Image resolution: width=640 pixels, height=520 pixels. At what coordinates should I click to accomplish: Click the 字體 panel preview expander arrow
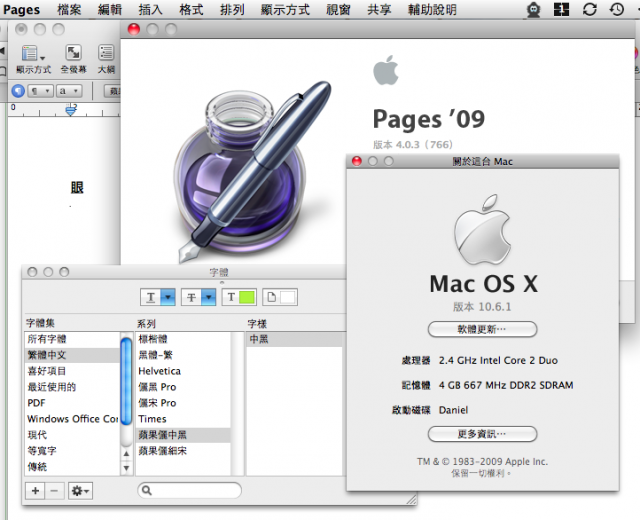(222, 282)
